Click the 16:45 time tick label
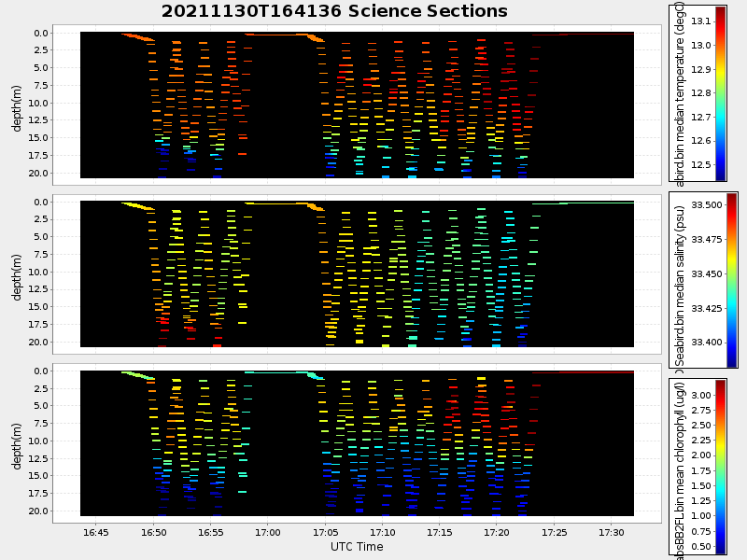 click(x=96, y=532)
